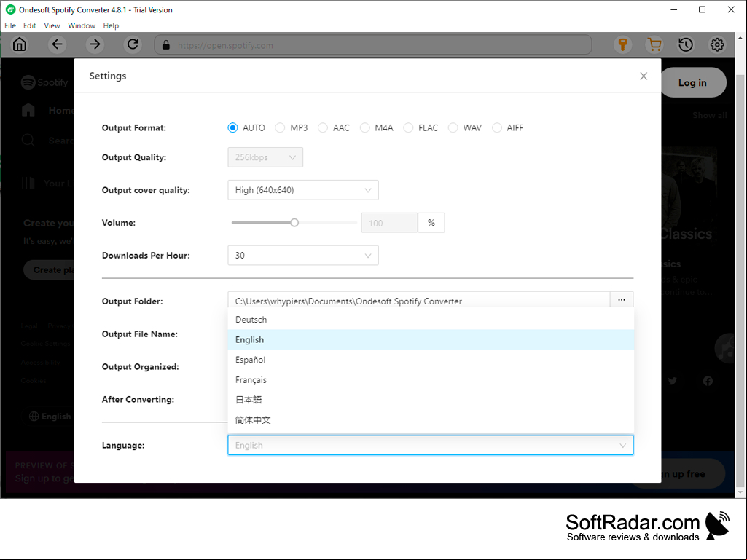This screenshot has height=560, width=747.
Task: Click the Facebook icon in Spotify footer
Action: (708, 380)
